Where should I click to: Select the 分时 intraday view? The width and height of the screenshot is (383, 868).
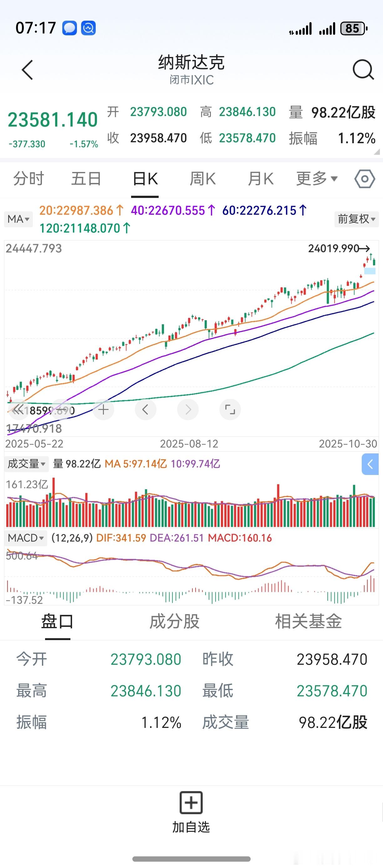(x=29, y=179)
